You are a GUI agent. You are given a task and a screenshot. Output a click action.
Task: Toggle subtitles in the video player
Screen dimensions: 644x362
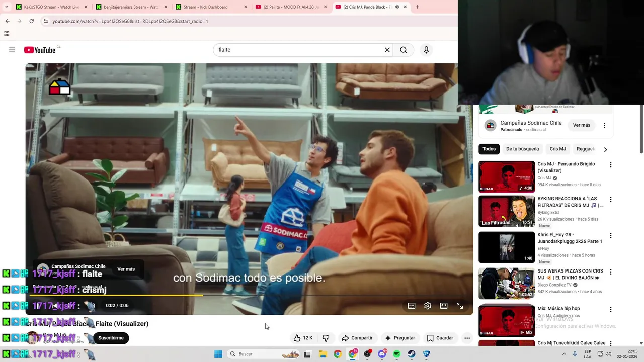[x=412, y=305]
